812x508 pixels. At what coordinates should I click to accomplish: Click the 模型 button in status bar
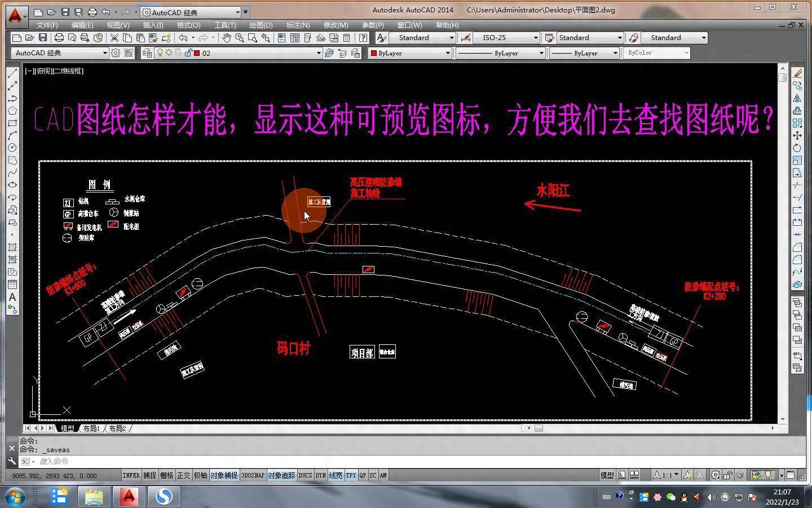point(607,475)
